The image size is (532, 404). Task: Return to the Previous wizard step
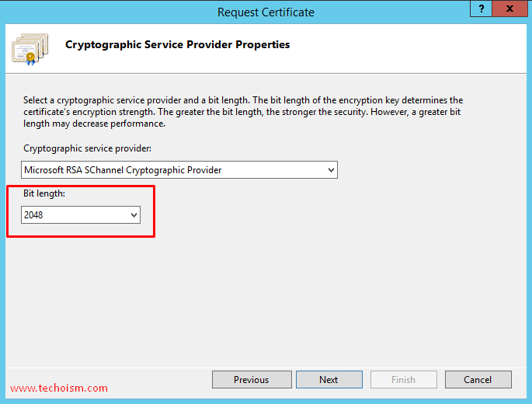pos(252,380)
